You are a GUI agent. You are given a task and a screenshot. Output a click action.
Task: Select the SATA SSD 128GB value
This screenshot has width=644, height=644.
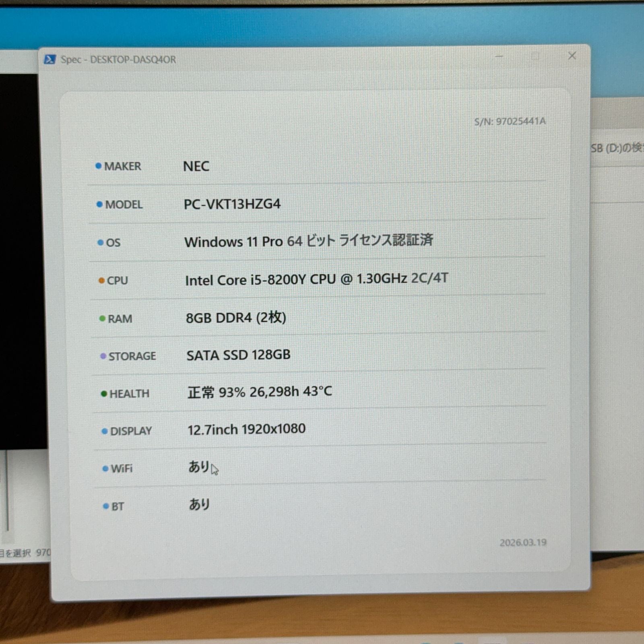point(238,355)
